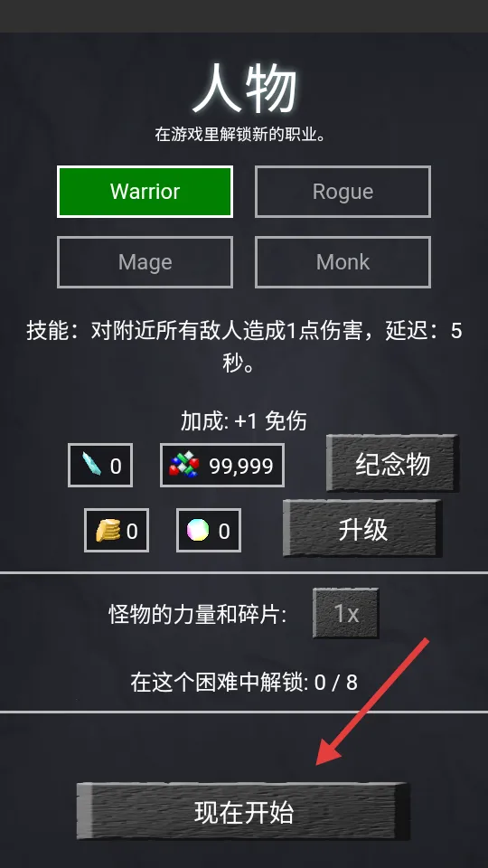Screen dimensions: 488x868
Task: Select the Rogue class
Action: (x=343, y=192)
